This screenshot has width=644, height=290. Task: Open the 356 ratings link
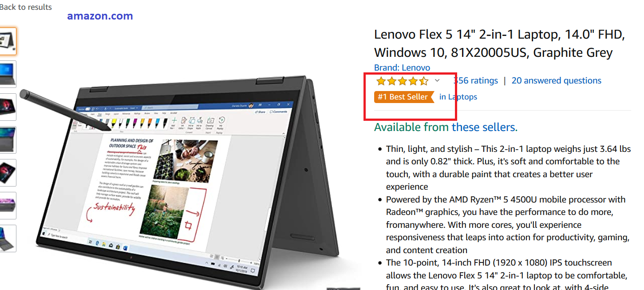475,80
